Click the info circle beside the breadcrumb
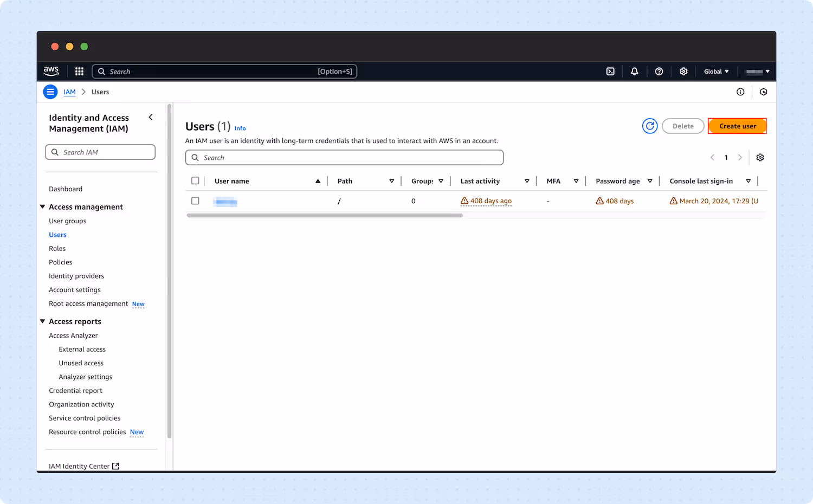The width and height of the screenshot is (813, 504). coord(740,92)
